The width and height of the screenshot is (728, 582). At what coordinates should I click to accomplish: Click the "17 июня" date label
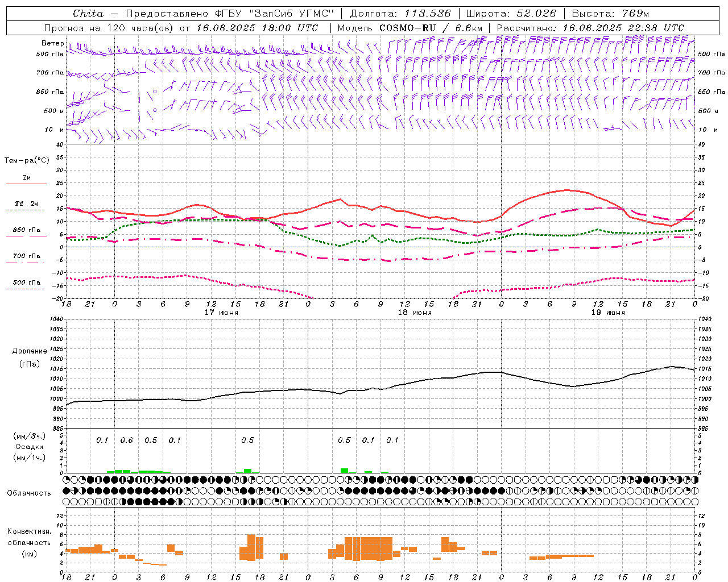point(222,313)
